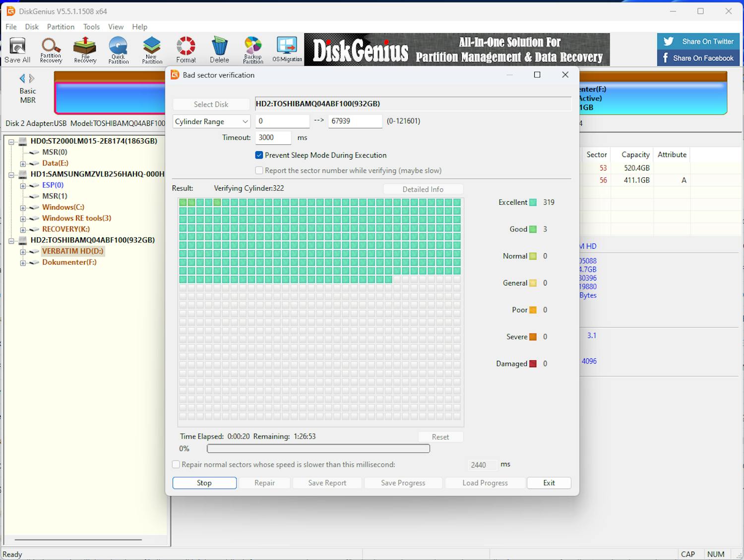Expand the Windows(C:) partition node
This screenshot has width=744, height=560.
tap(23, 208)
